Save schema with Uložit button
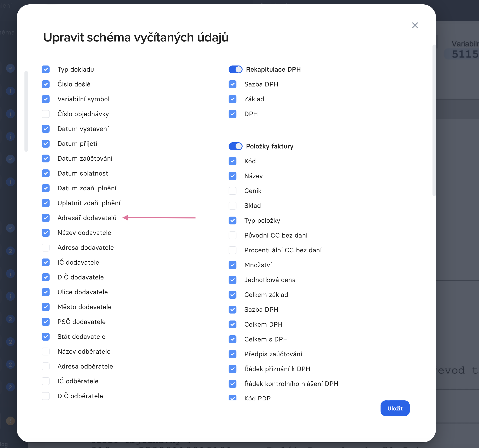This screenshot has width=479, height=448. click(x=395, y=408)
